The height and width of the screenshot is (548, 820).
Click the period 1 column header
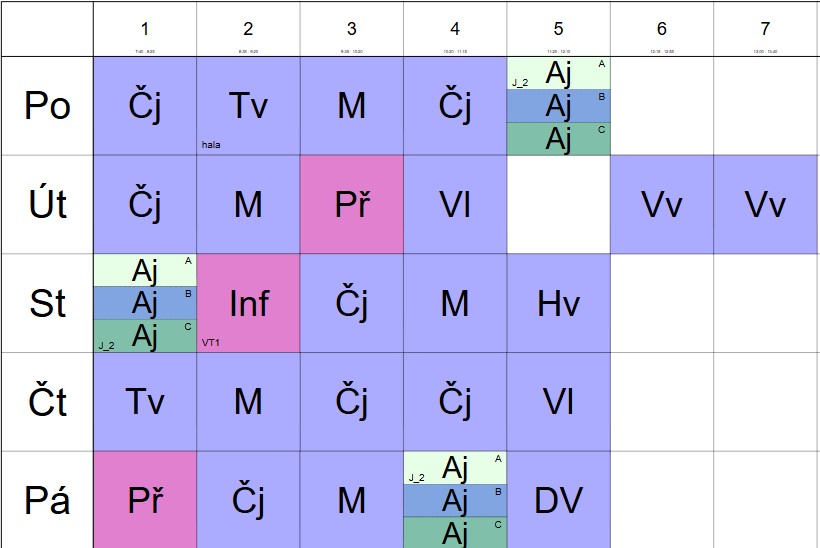point(145,29)
